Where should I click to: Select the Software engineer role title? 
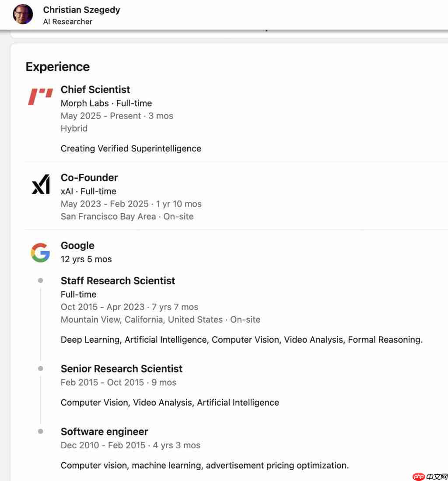click(104, 432)
